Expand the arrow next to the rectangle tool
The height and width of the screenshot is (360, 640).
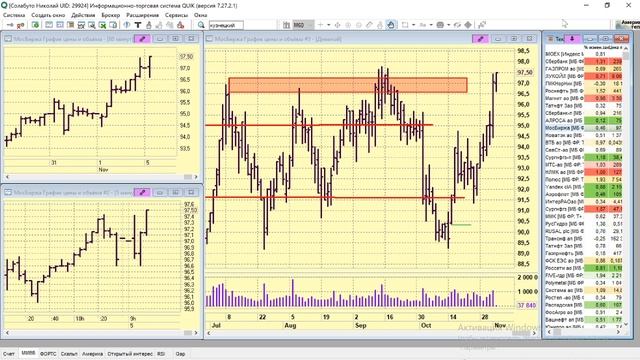pyautogui.click(x=413, y=25)
